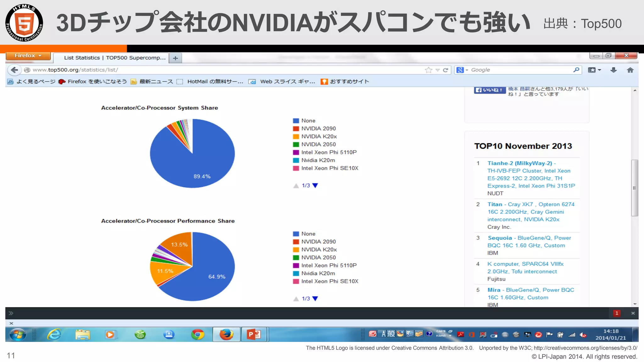The height and width of the screenshot is (362, 644).
Task: Click the muted volume tray icon
Action: (x=583, y=335)
